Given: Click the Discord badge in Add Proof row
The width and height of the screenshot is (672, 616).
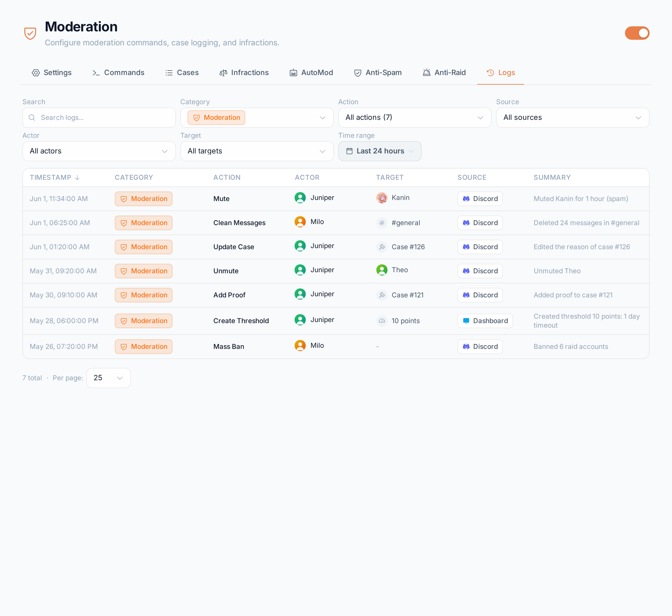Looking at the screenshot, I should click(480, 295).
